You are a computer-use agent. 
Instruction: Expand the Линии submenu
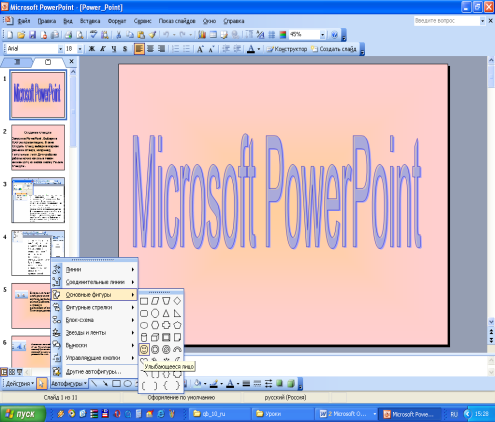coord(94,269)
